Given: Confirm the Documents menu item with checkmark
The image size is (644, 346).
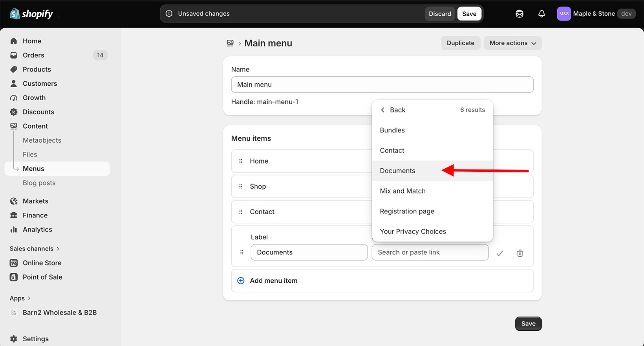Looking at the screenshot, I should 499,253.
